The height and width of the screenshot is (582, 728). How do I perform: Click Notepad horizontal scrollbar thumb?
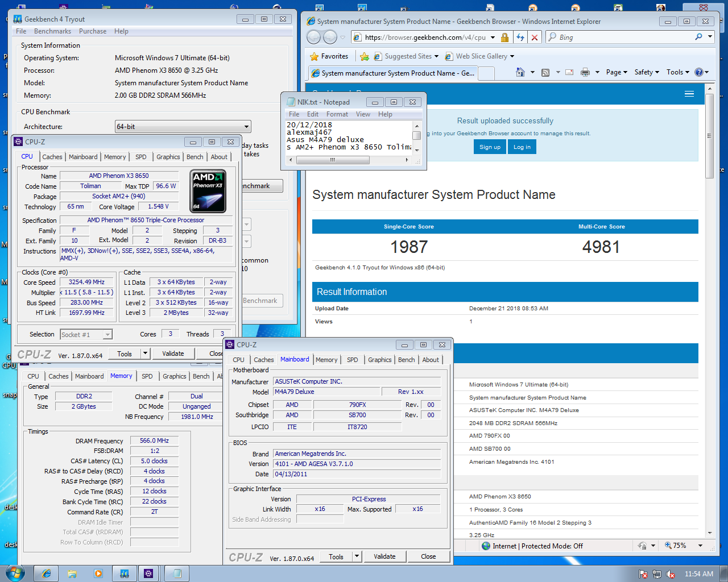click(333, 160)
